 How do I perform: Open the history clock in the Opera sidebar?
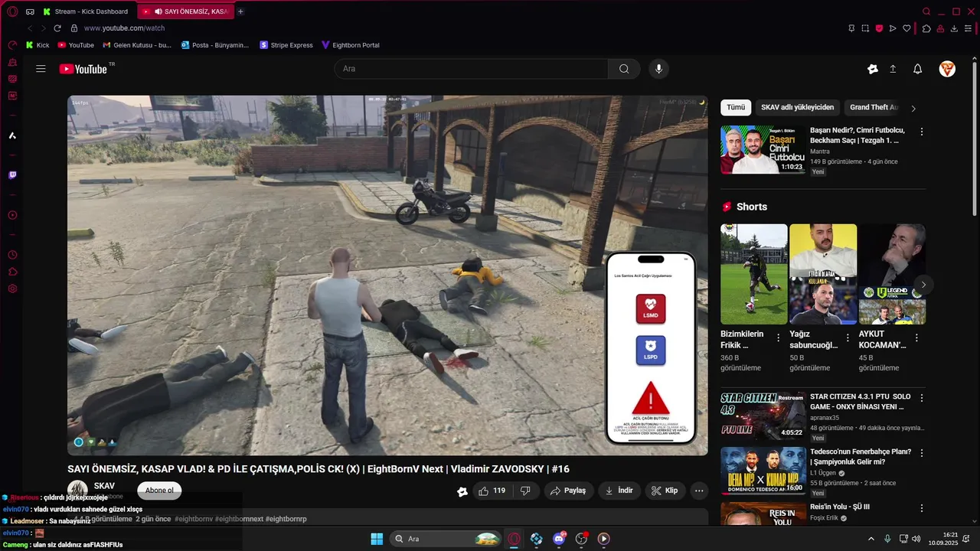click(12, 255)
